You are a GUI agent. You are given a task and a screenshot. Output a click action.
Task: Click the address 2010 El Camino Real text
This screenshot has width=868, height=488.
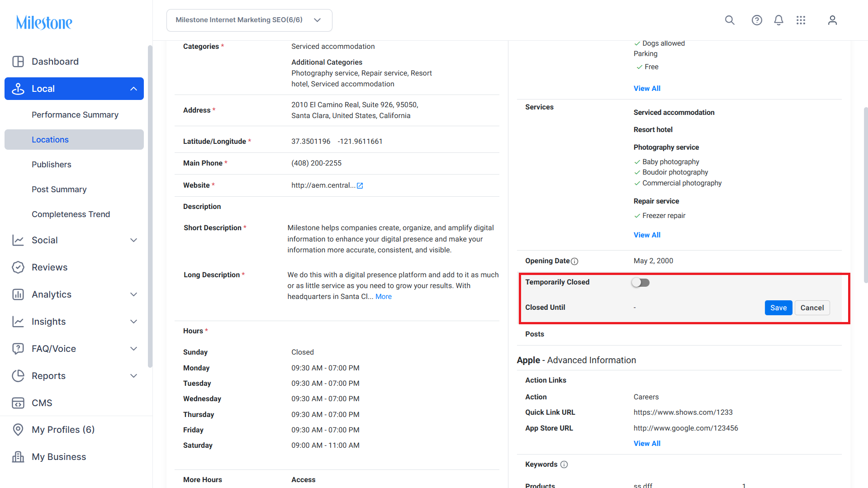355,110
